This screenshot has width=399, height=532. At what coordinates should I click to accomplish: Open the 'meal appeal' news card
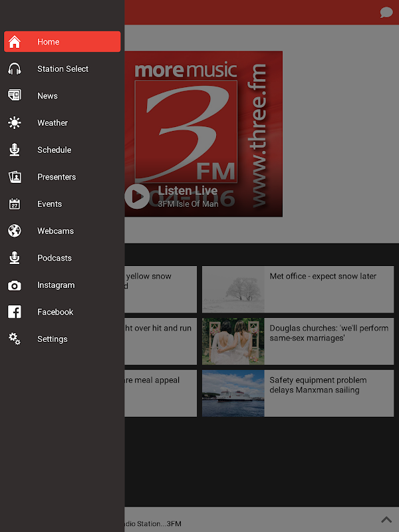[160, 393]
